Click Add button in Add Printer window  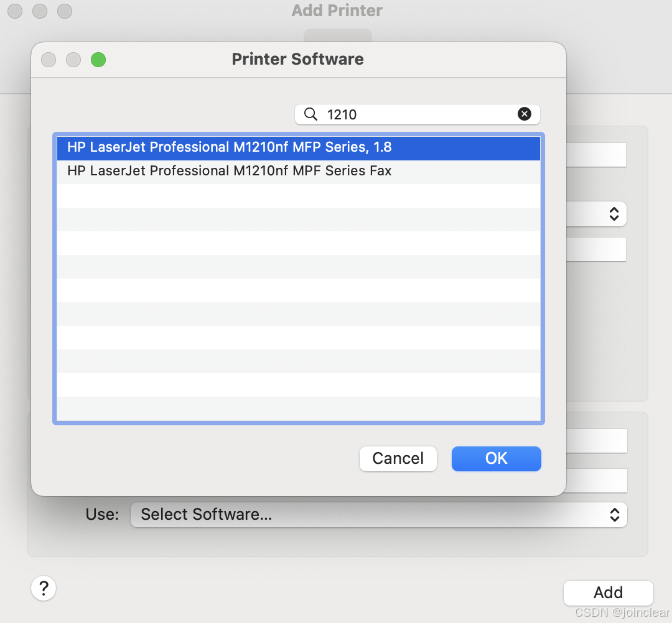click(608, 593)
